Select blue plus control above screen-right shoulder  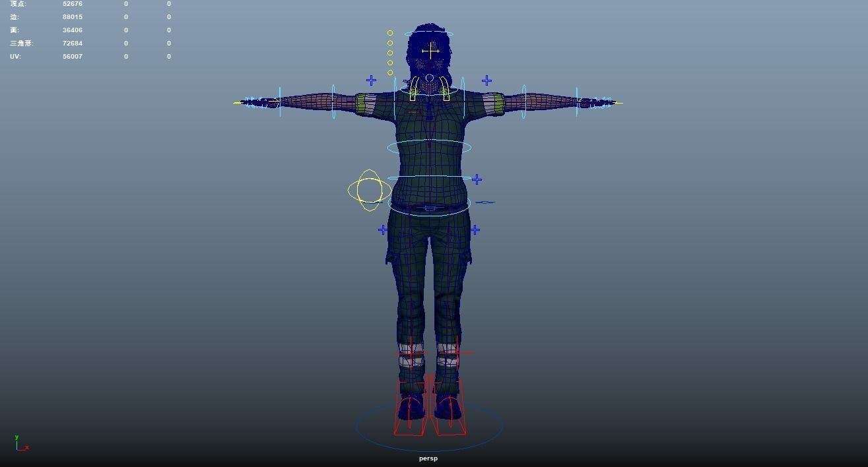(x=486, y=80)
